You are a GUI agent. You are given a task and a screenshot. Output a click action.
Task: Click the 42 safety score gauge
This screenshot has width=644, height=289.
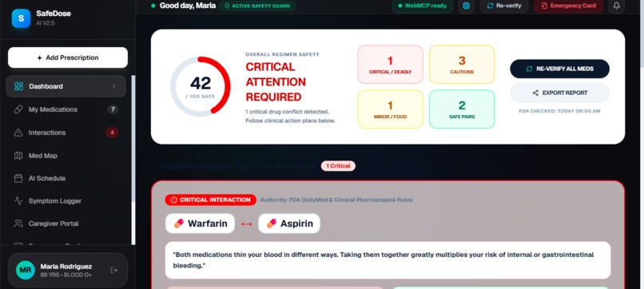[x=201, y=86]
